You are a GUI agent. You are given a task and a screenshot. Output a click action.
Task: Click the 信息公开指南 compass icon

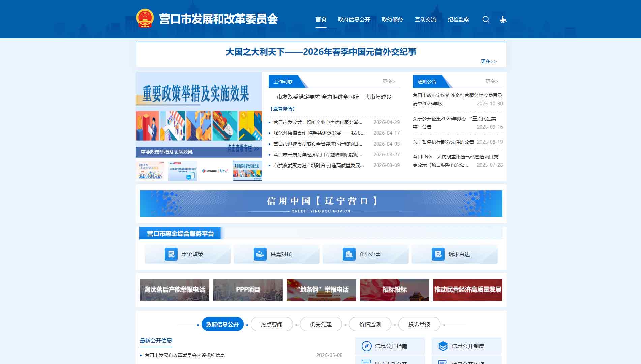366,346
